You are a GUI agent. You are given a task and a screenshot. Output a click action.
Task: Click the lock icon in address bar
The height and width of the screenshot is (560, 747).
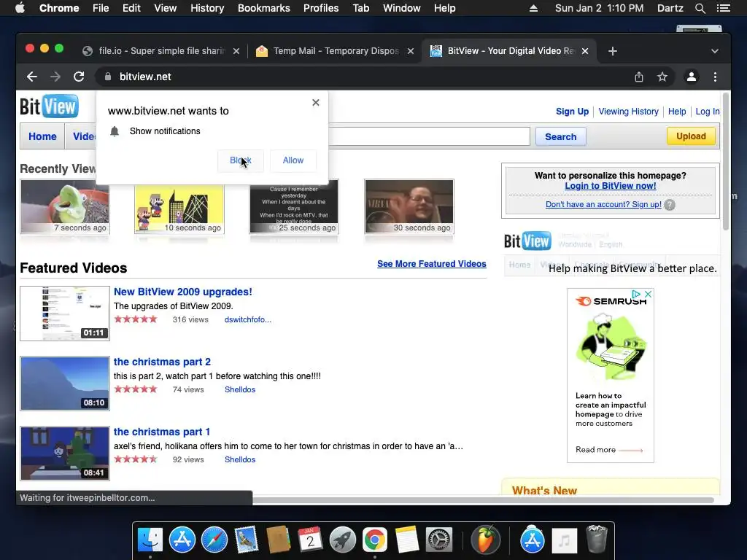point(108,77)
